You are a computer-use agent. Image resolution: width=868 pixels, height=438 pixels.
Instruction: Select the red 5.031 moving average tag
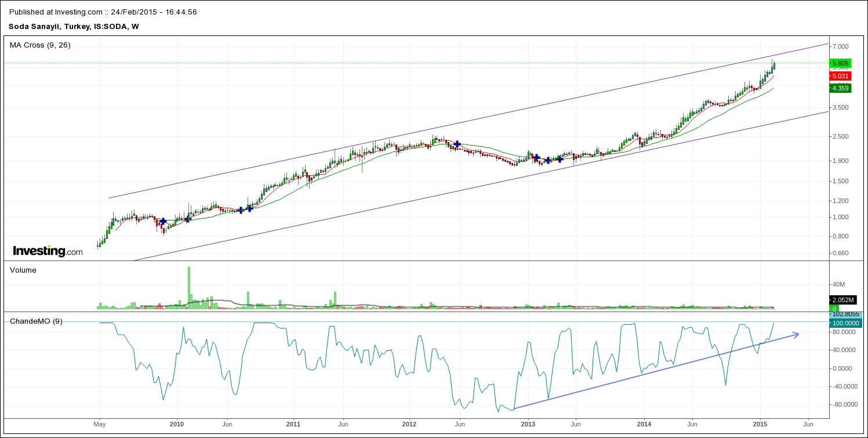840,76
